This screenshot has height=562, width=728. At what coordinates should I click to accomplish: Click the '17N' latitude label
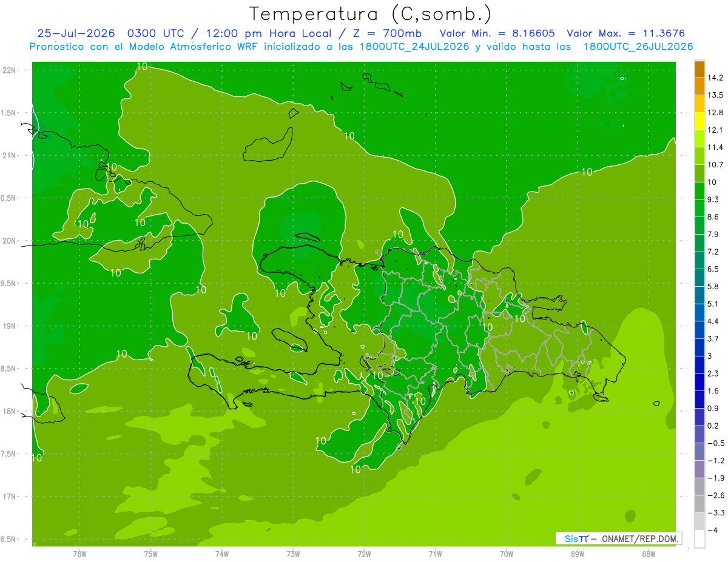point(9,497)
